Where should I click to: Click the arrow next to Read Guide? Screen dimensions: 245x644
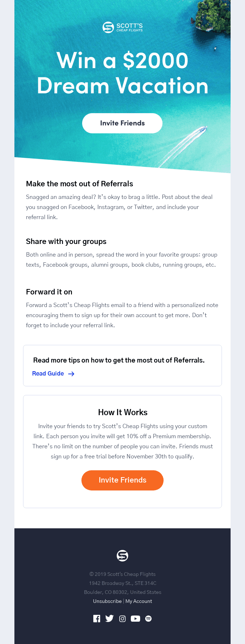coord(71,374)
